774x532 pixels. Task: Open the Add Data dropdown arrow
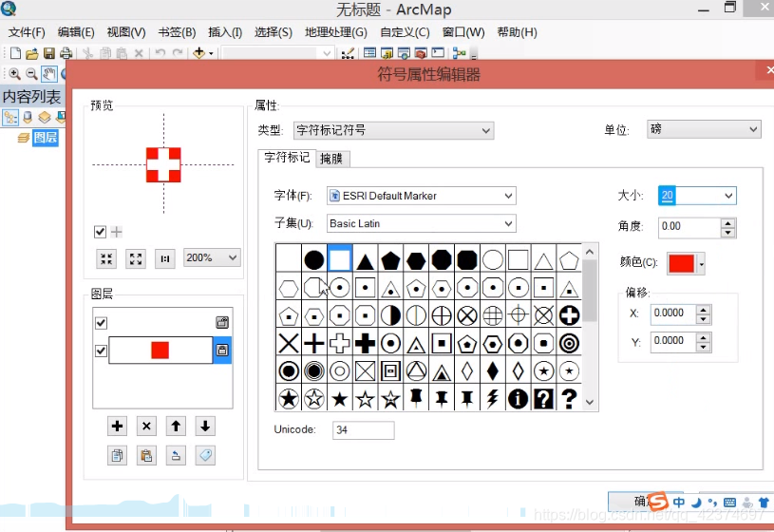pos(211,53)
